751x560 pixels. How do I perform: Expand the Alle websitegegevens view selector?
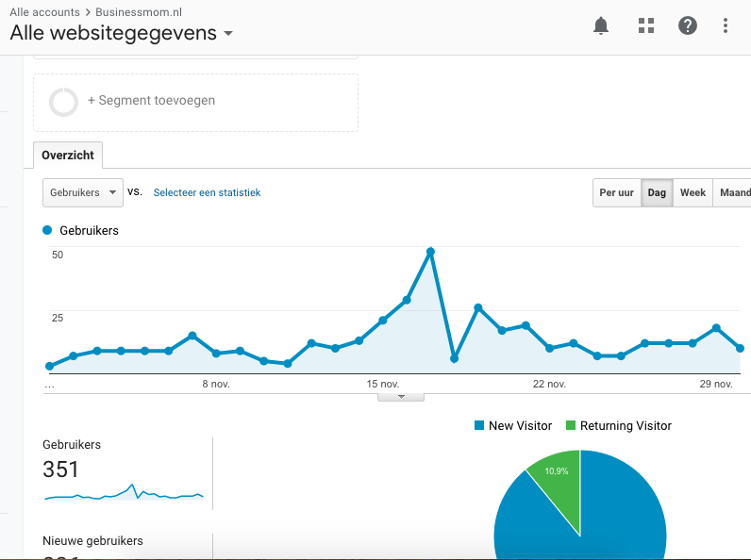(x=121, y=33)
